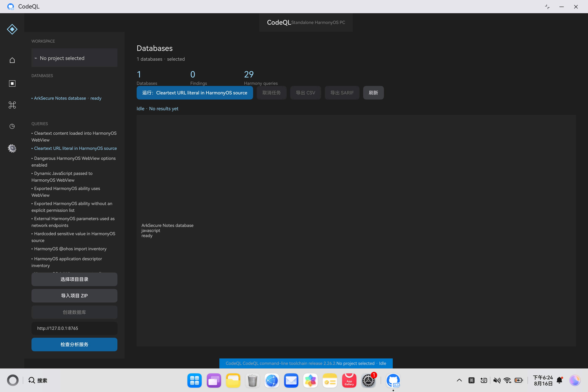Expand the hidden tray icons chevron
The height and width of the screenshot is (392, 588).
pos(459,381)
